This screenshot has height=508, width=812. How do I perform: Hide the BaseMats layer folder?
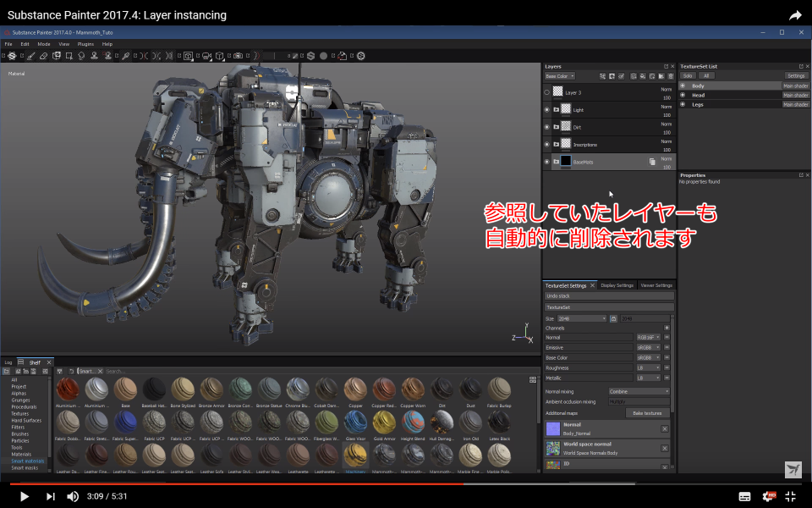click(x=547, y=162)
